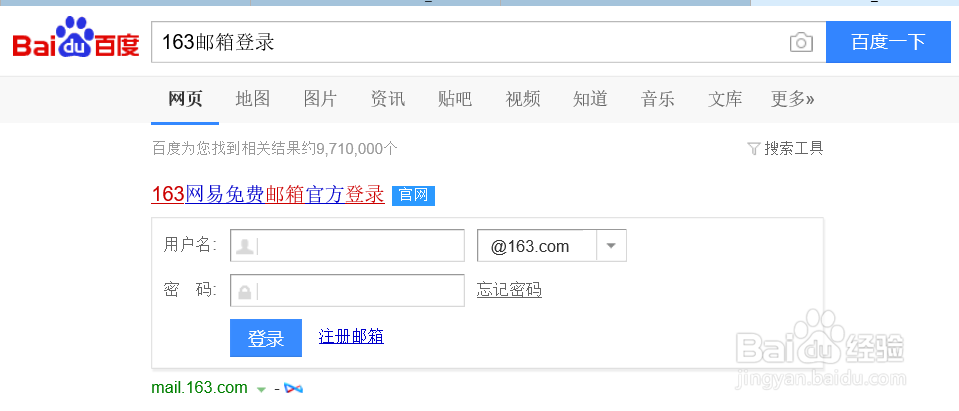959x411 pixels.
Task: Switch to the 贴吧 tab
Action: click(x=455, y=98)
